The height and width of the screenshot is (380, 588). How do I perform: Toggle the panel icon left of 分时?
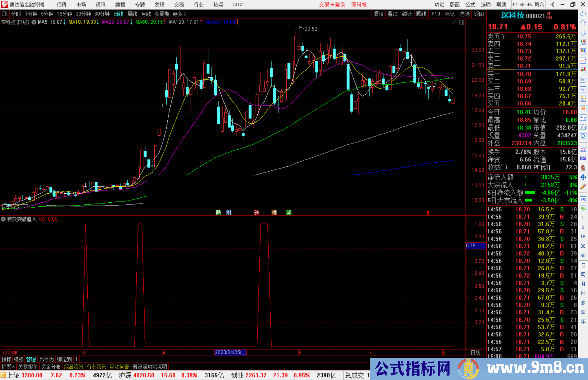click(x=5, y=14)
